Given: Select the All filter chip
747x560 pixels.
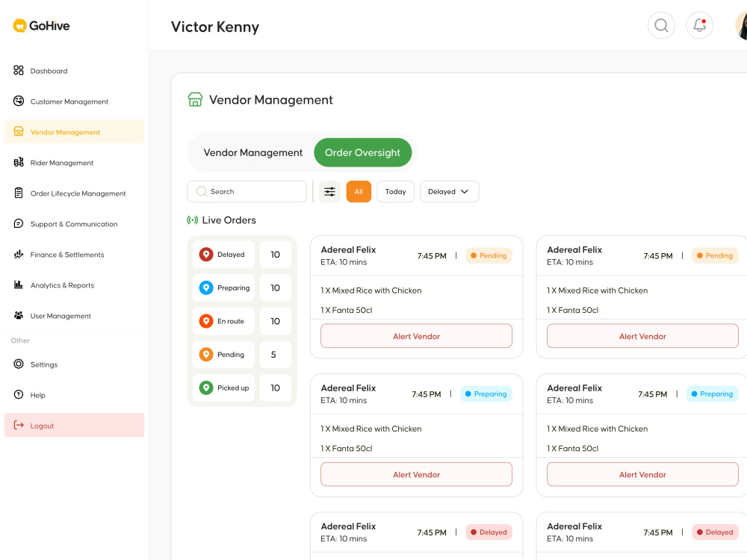Looking at the screenshot, I should point(359,191).
